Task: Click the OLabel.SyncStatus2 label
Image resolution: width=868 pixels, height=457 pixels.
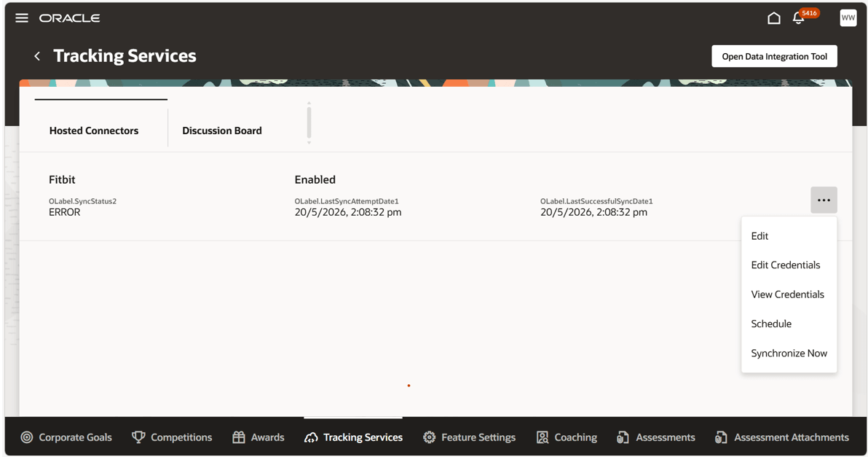Action: click(x=82, y=201)
